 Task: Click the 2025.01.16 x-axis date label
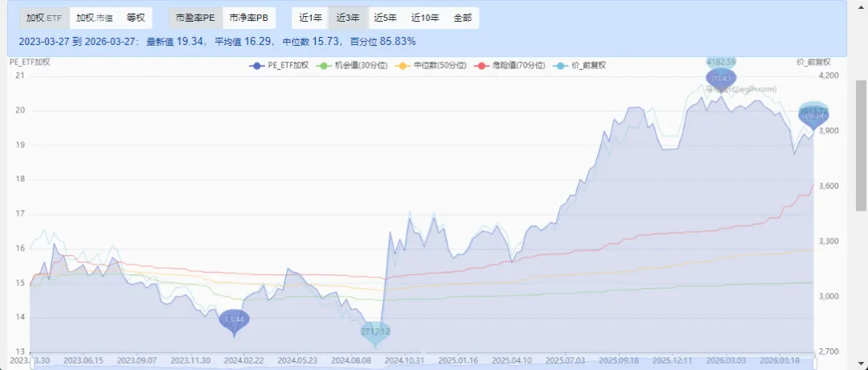click(x=460, y=360)
